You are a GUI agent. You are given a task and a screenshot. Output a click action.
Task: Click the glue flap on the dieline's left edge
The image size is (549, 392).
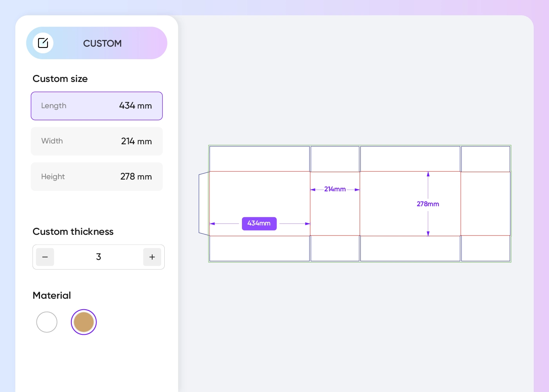[204, 204]
